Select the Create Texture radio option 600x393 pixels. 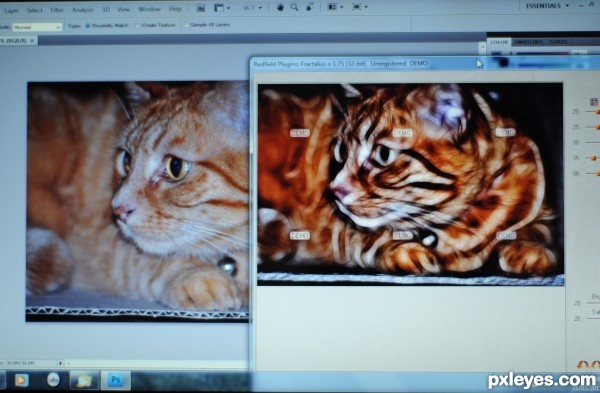click(155, 25)
